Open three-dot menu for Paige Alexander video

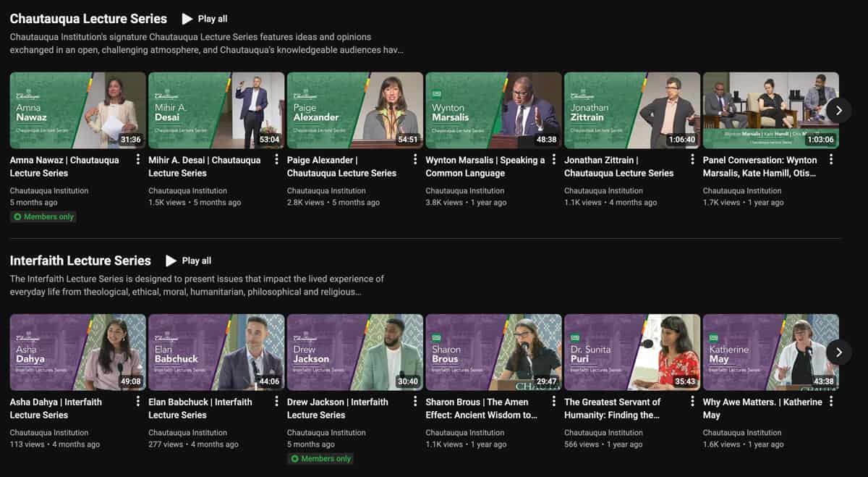415,160
